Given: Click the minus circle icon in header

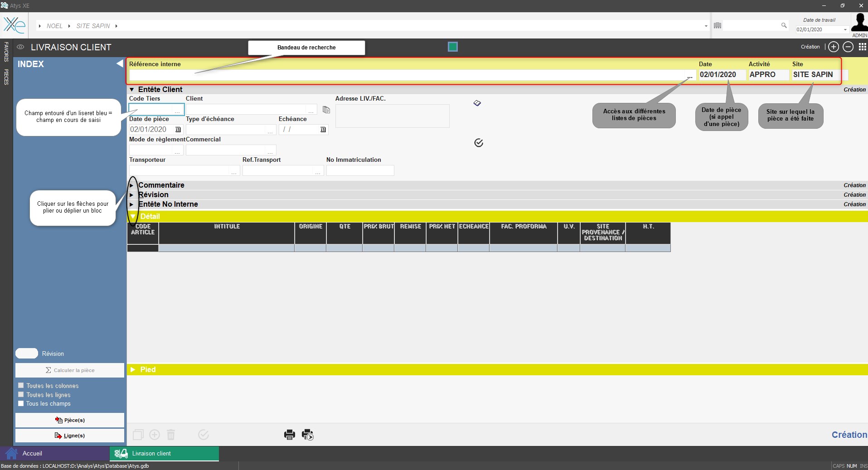Looking at the screenshot, I should coord(848,47).
